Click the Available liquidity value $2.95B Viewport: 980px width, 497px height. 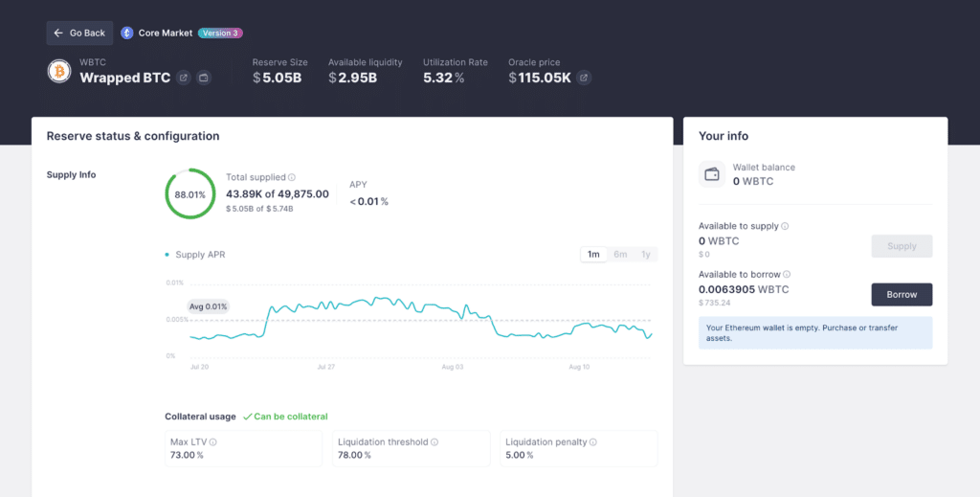coord(352,78)
